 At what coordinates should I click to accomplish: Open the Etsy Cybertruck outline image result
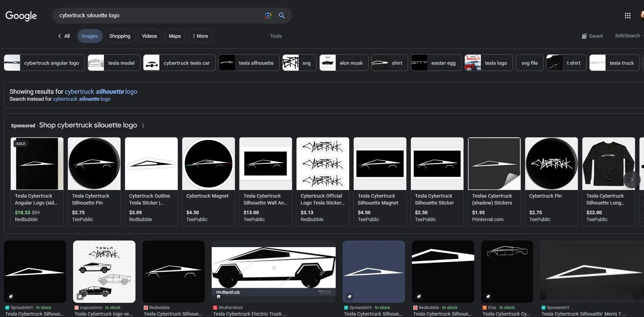(507, 272)
